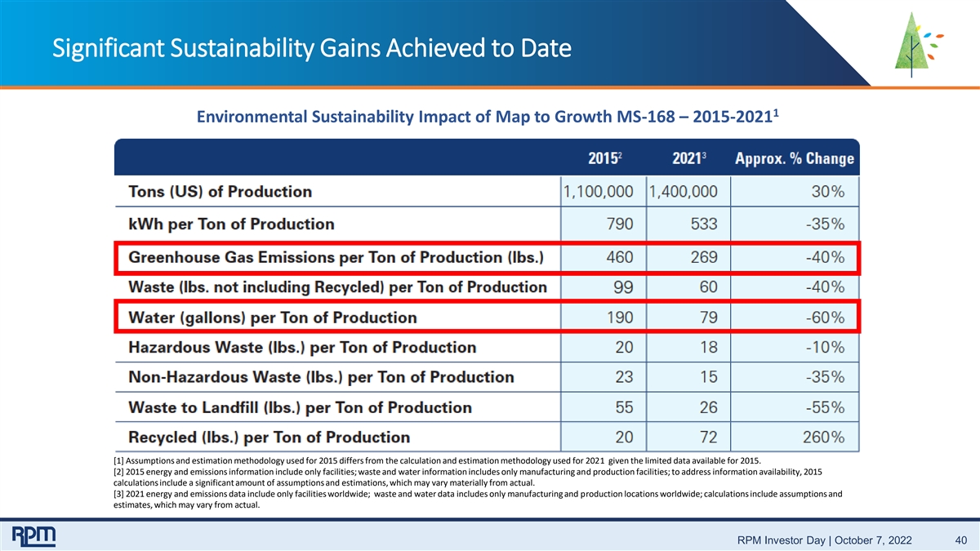Click the Non-Hazardous Waste row label
Viewport: 980px width, 551px height.
(x=321, y=377)
